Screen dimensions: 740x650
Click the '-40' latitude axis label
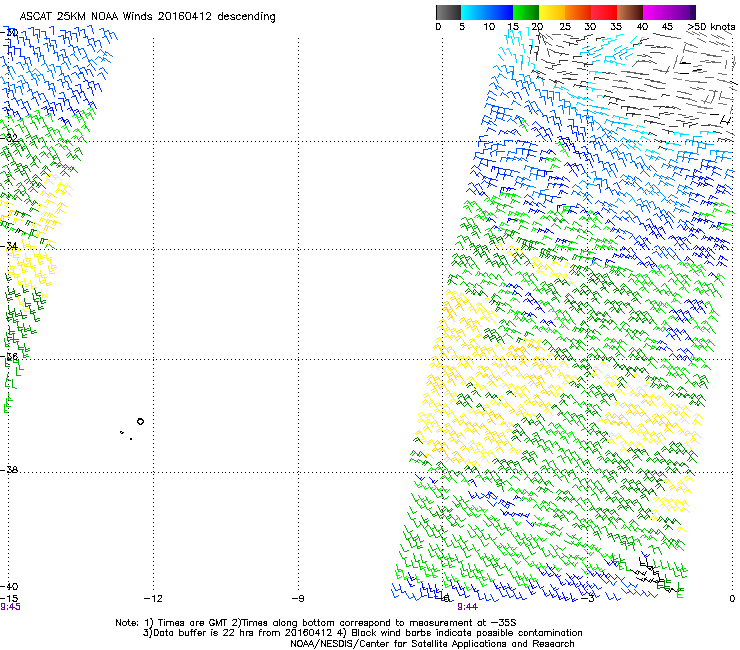[9, 586]
